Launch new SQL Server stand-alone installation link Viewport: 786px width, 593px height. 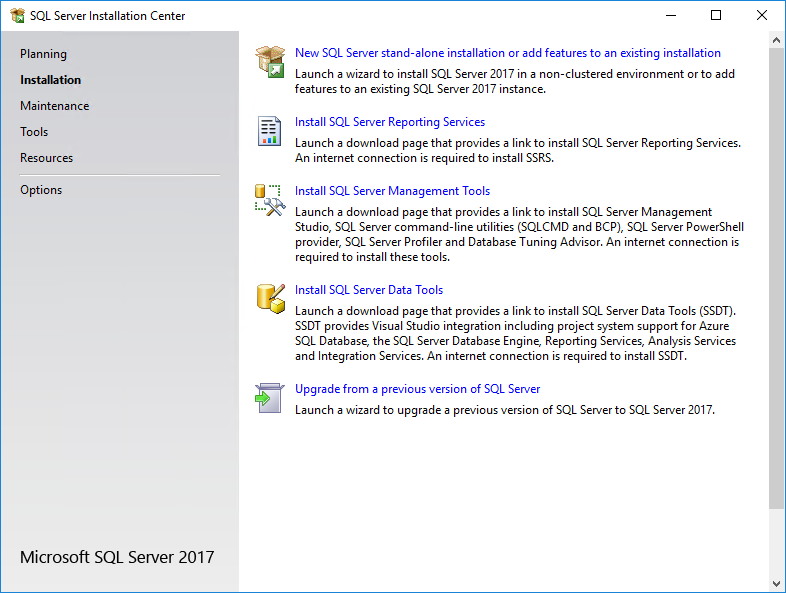click(x=507, y=53)
